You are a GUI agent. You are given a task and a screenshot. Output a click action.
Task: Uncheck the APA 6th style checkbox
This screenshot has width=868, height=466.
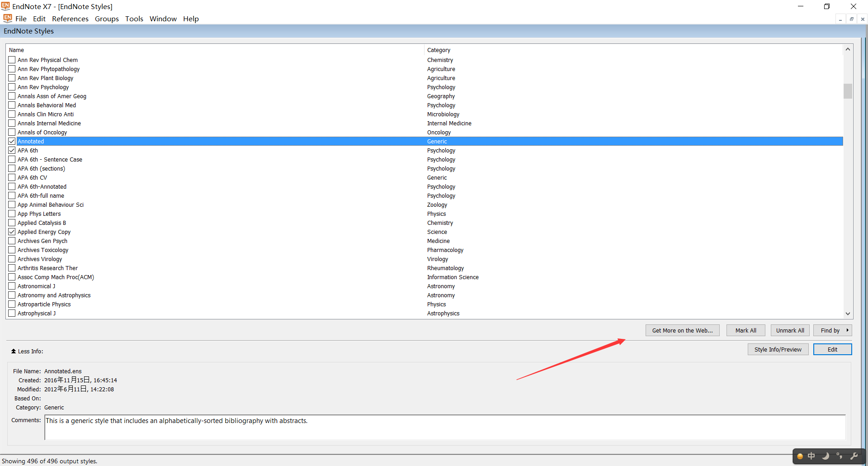click(x=12, y=150)
